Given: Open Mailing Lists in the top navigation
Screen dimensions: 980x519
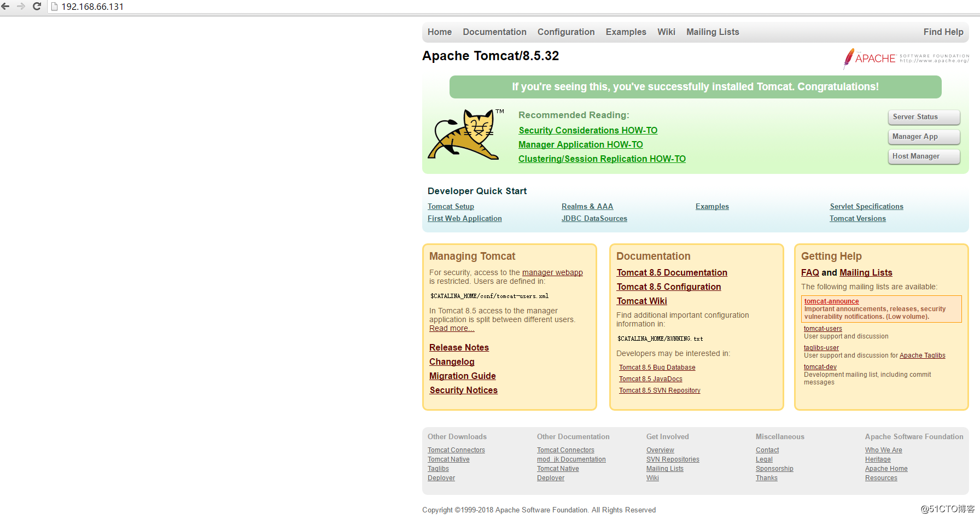Looking at the screenshot, I should (713, 32).
